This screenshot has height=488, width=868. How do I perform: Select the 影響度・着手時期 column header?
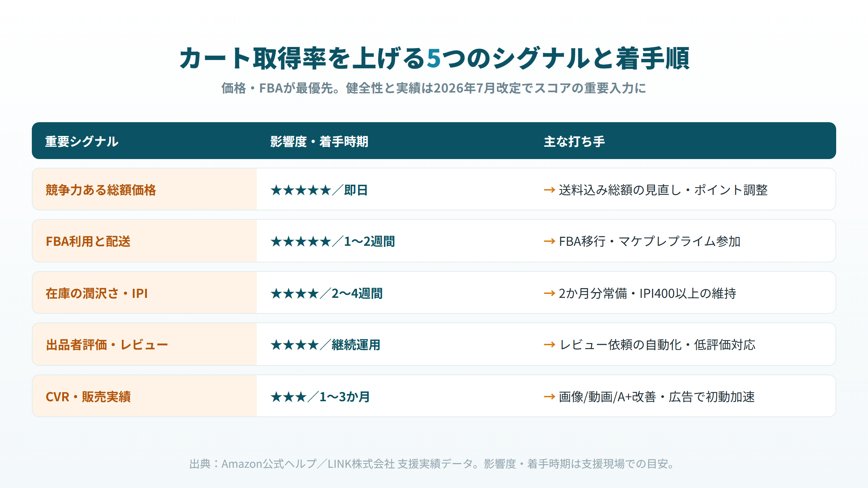tap(319, 141)
